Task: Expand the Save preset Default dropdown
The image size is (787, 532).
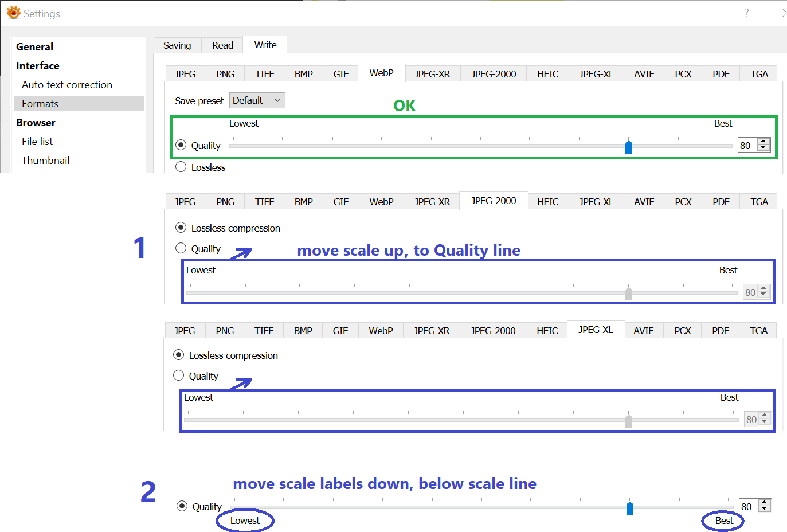Action: click(257, 100)
